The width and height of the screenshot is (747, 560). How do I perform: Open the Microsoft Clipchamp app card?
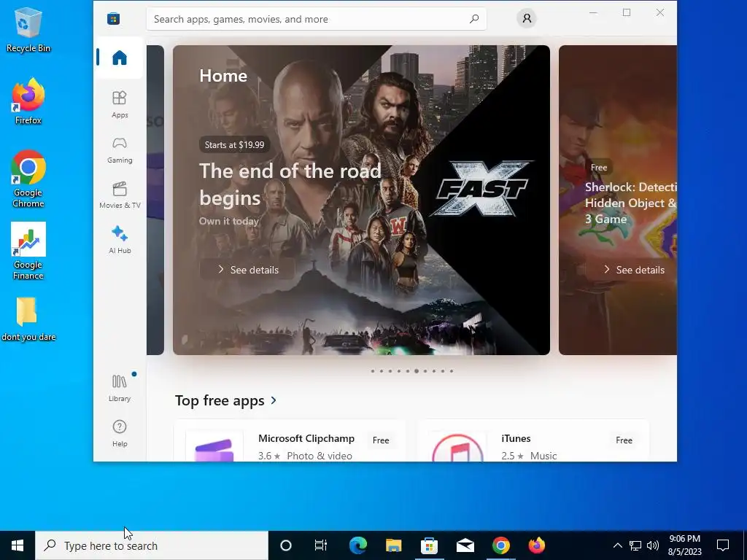290,441
